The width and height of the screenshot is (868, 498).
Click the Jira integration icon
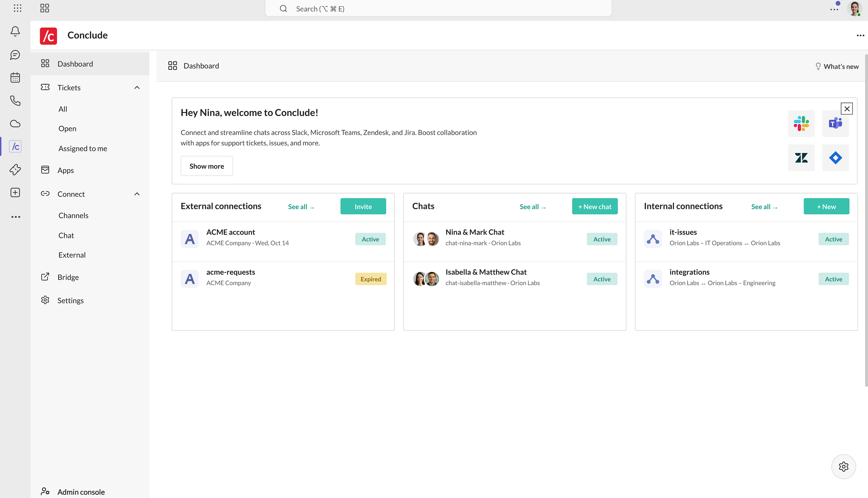click(x=835, y=158)
